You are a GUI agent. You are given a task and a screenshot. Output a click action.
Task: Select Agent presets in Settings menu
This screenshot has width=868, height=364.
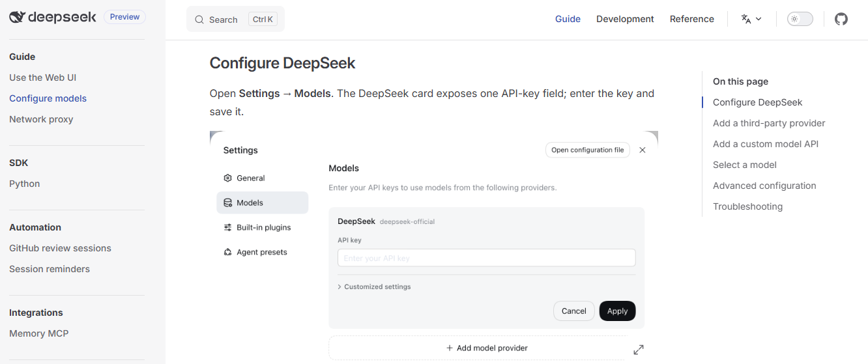click(x=262, y=252)
